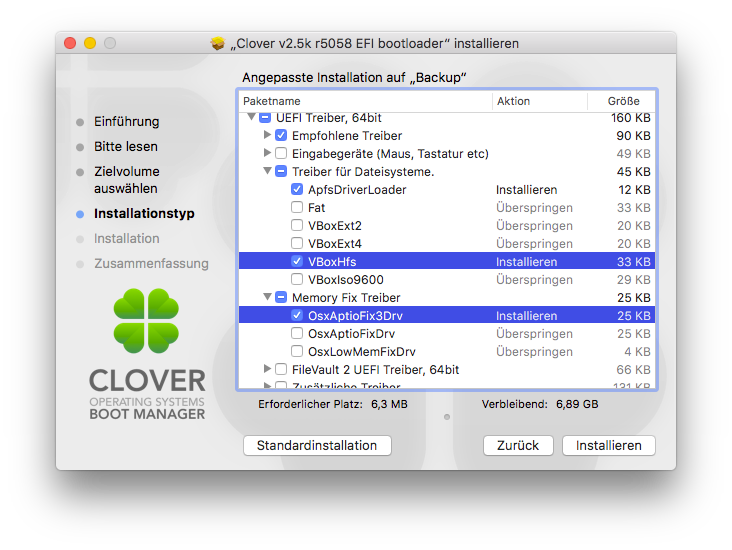Enable the VBoxIso9600 checkbox
Viewport: 732px width, 550px height.
pyautogui.click(x=297, y=280)
